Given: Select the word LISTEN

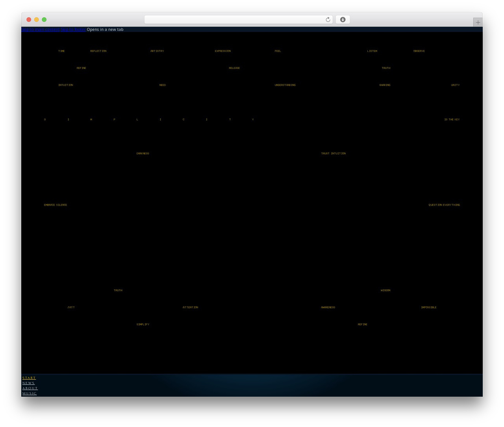Looking at the screenshot, I should click(x=372, y=51).
